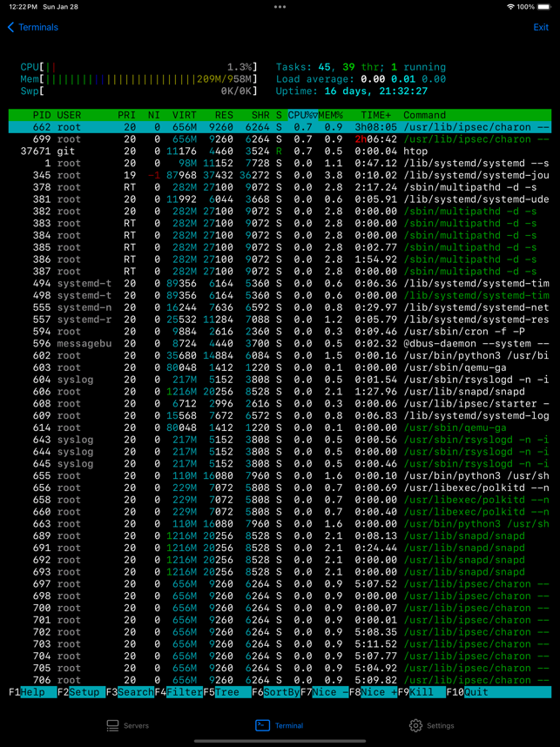Sort by the Command column header
Viewport: 560px width, 747px height.
click(425, 115)
